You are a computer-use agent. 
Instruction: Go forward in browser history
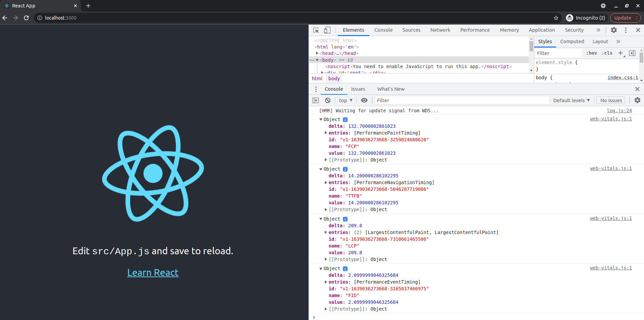point(15,18)
